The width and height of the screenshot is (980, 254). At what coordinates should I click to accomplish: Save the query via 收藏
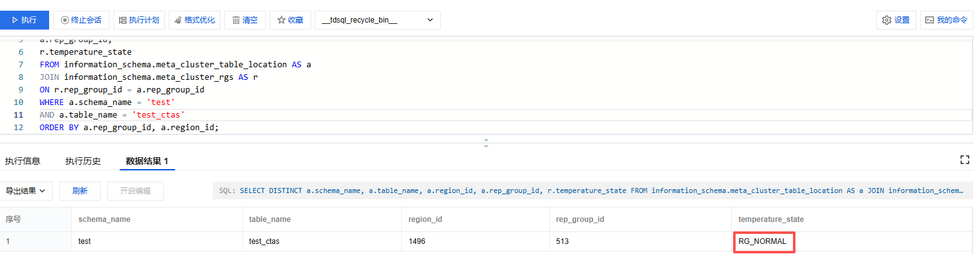tap(290, 20)
